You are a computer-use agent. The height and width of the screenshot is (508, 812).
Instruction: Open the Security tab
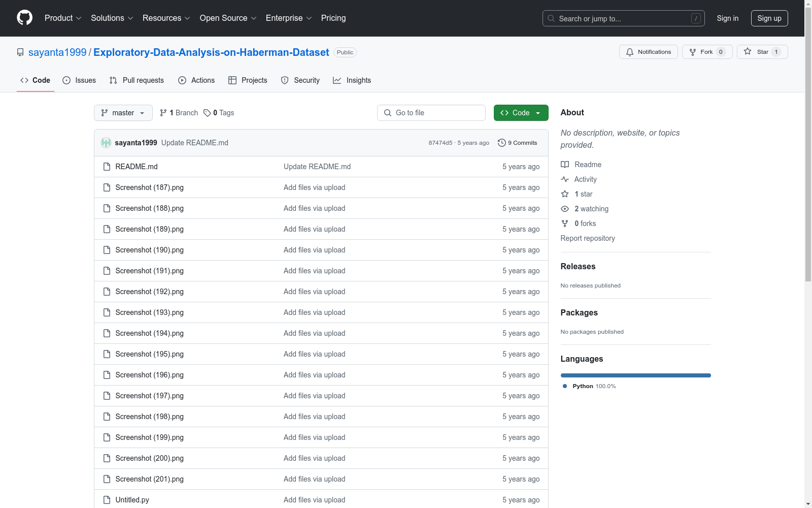click(300, 80)
